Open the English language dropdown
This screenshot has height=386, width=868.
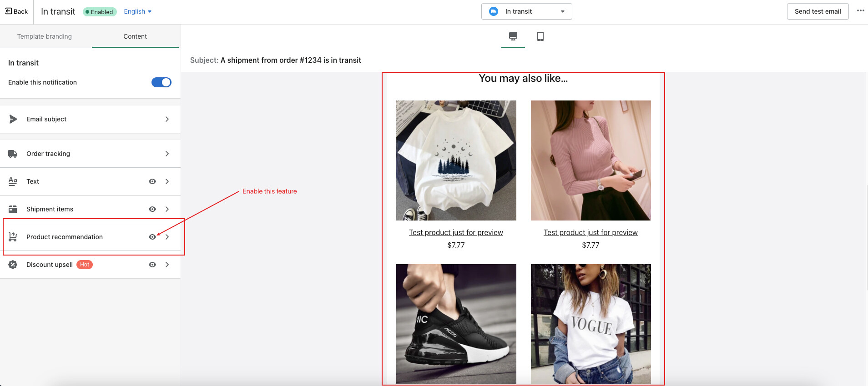138,11
